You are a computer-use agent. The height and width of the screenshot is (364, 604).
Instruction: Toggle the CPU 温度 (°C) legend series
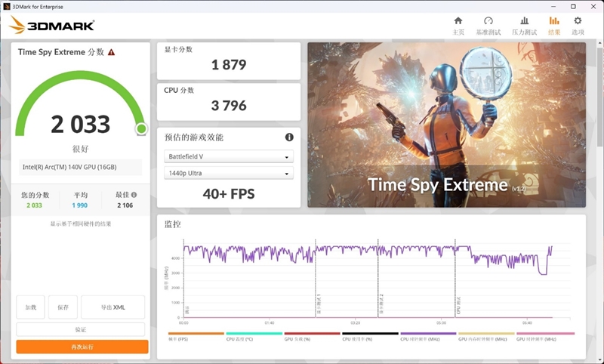tap(254, 336)
